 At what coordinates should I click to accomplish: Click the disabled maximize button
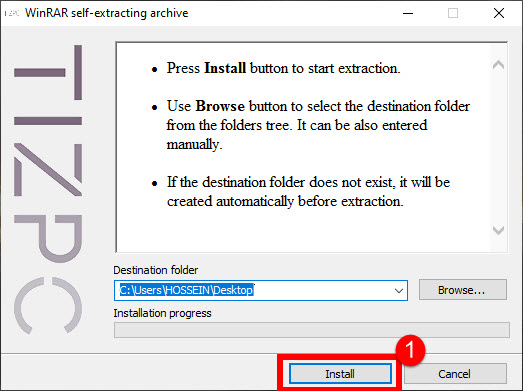(453, 13)
